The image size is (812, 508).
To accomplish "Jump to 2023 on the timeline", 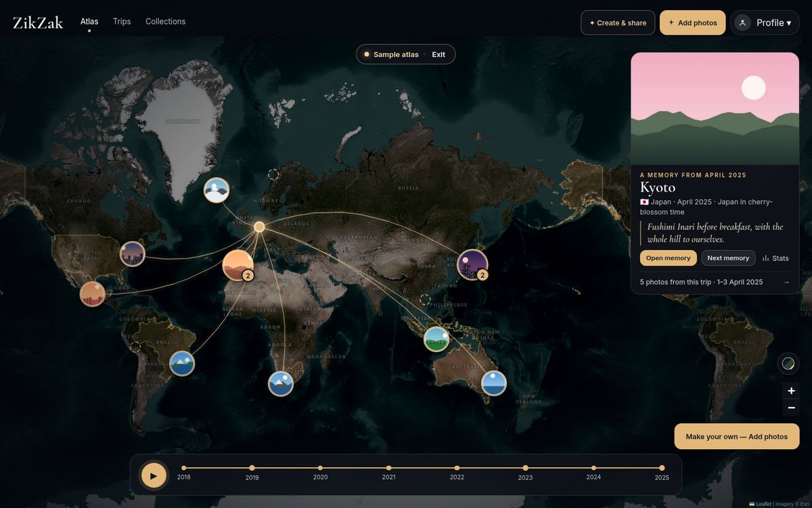I will point(525,468).
